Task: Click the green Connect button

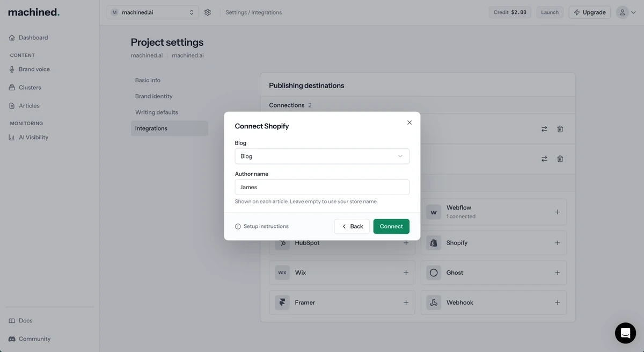Action: 391,226
